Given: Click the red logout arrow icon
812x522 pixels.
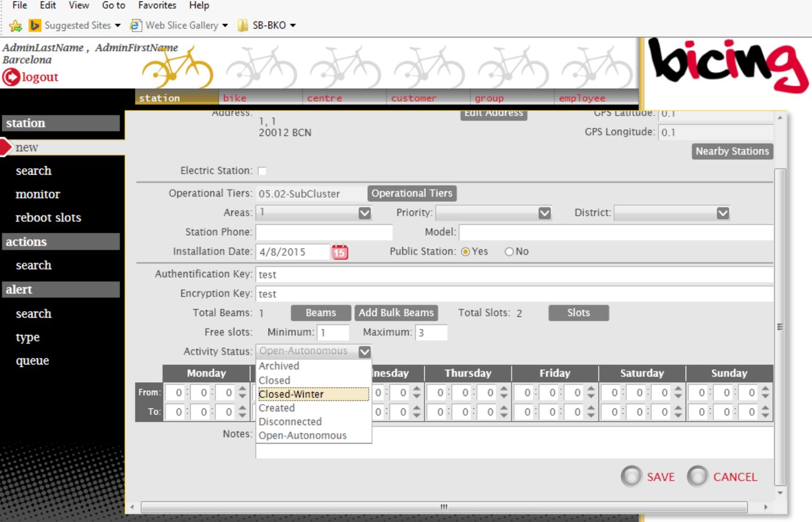Looking at the screenshot, I should click(11, 77).
